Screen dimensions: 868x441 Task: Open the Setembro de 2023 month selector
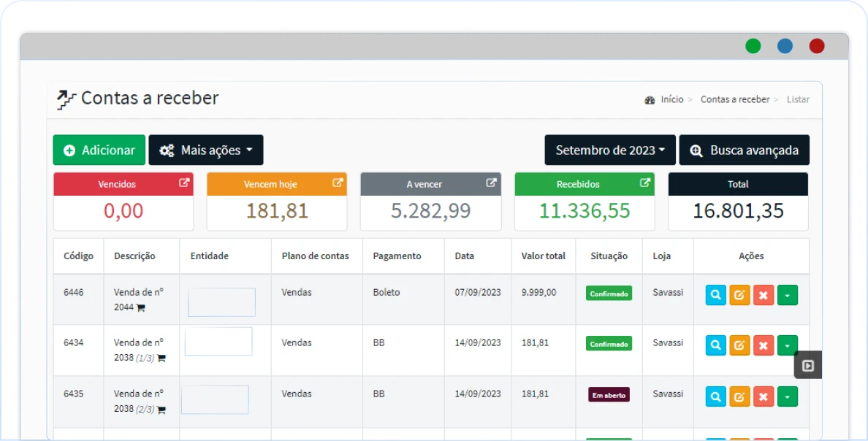[610, 150]
